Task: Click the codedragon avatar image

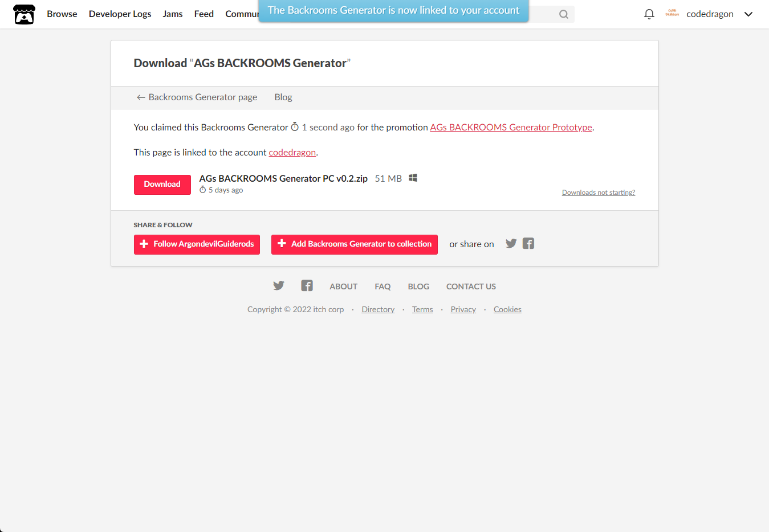Action: 672,14
